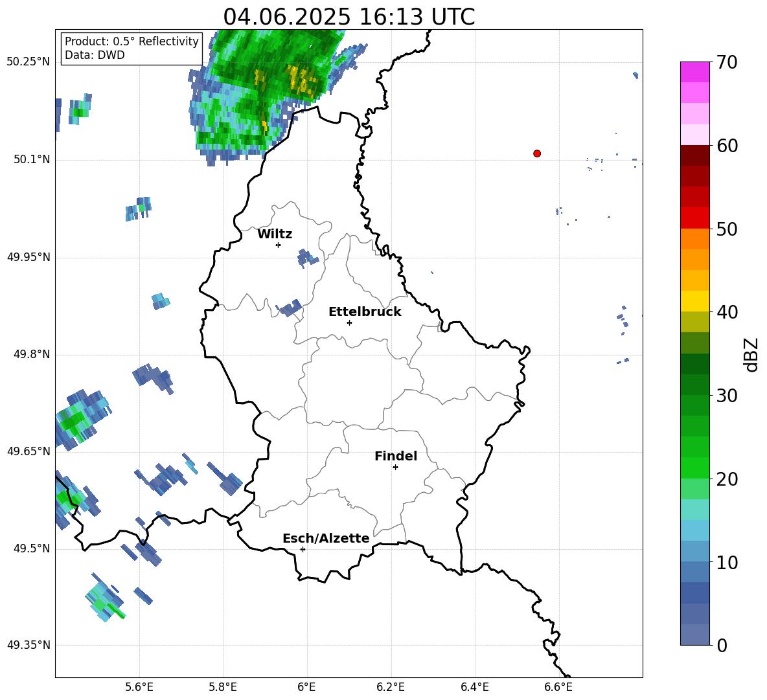Click the Findel city label

[x=396, y=456]
